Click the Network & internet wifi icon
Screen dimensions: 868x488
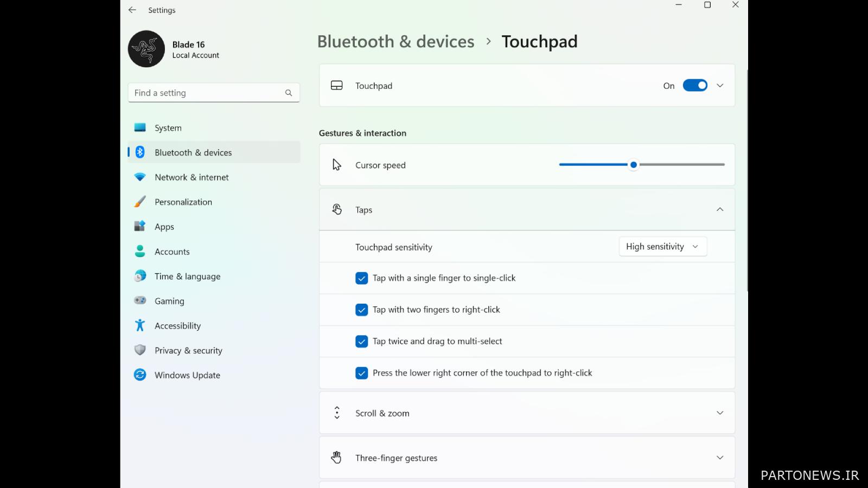click(140, 177)
